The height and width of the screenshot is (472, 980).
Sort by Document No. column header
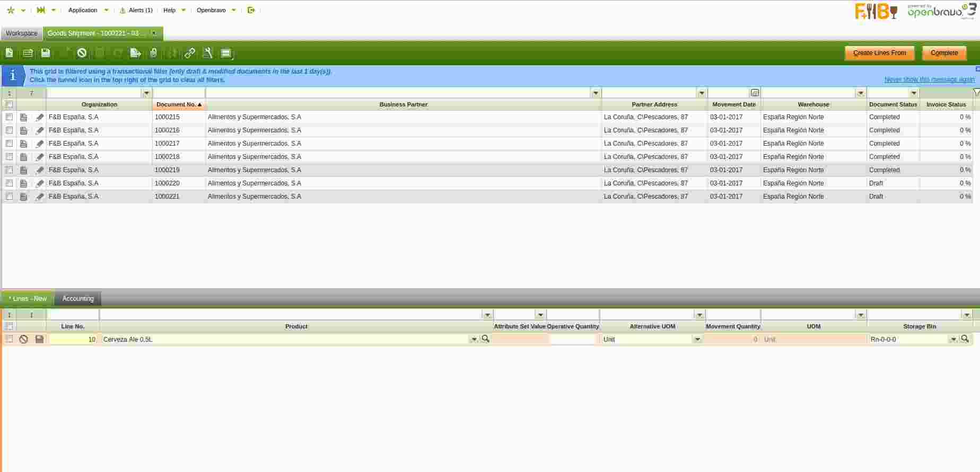point(179,104)
